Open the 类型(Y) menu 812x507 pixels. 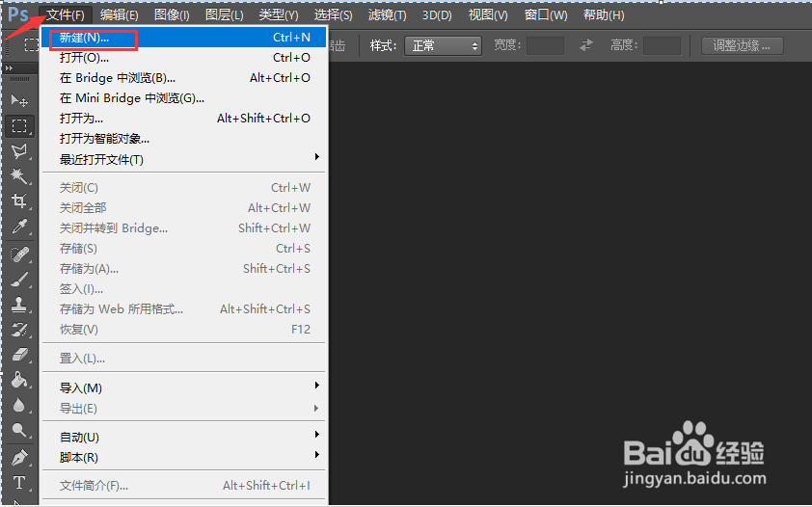tap(279, 15)
